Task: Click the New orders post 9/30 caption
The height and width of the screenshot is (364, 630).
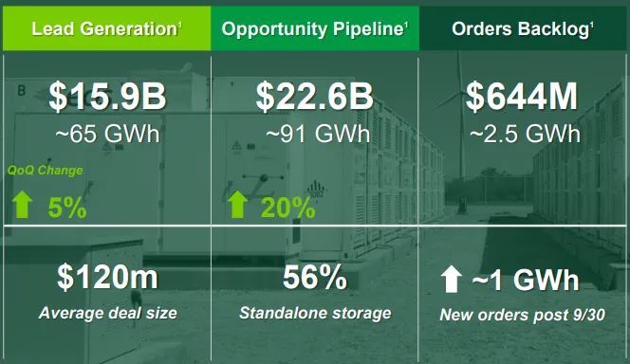Action: 523,315
